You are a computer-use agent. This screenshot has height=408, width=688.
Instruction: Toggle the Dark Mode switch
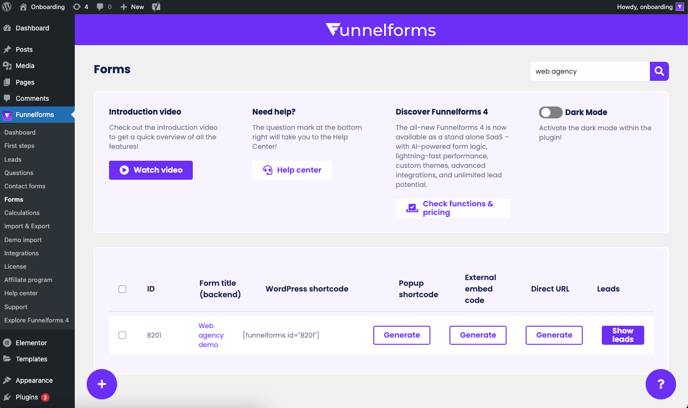coord(551,112)
